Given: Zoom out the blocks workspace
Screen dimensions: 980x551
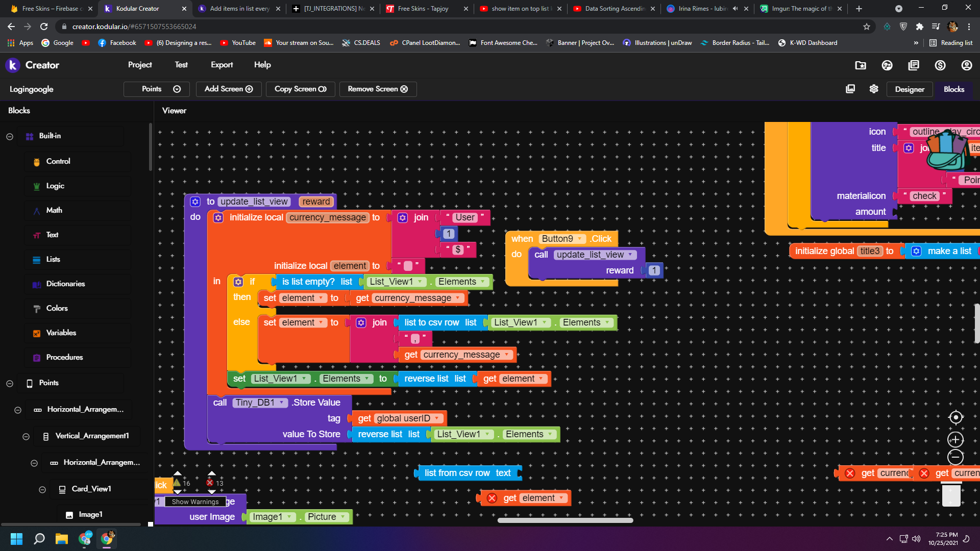Looking at the screenshot, I should (955, 457).
